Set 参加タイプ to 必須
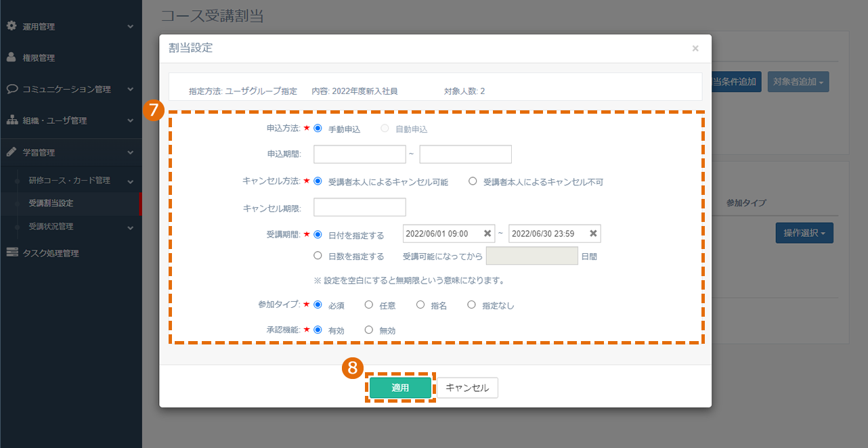Viewport: 868px width, 448px height. pos(318,305)
